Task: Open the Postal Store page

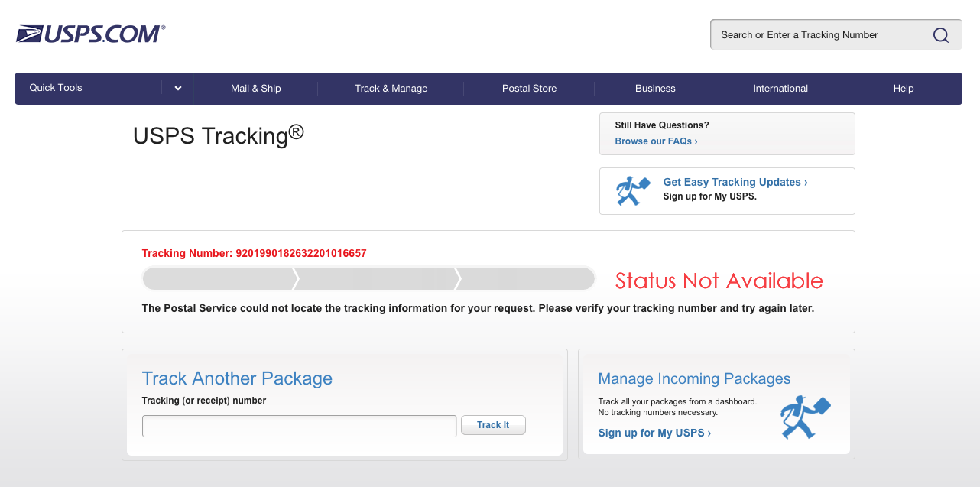Action: pyautogui.click(x=529, y=88)
